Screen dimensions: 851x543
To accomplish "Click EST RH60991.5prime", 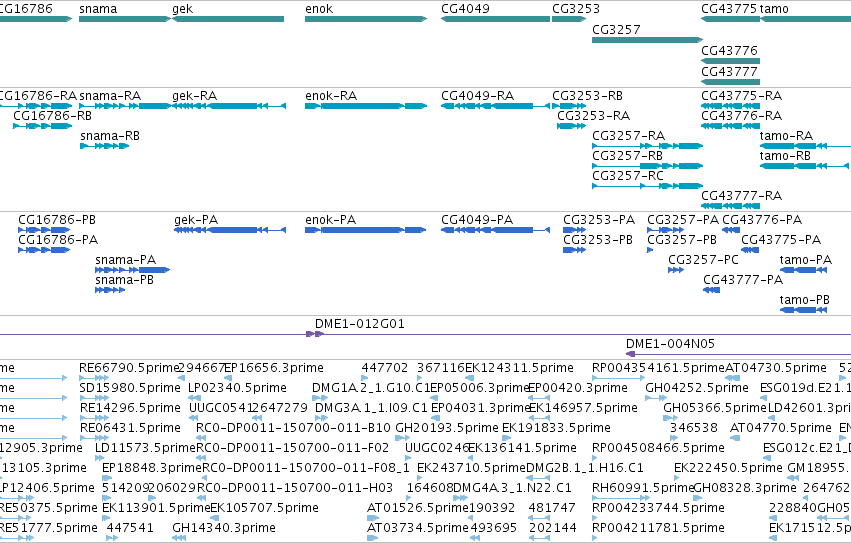I will [x=643, y=488].
